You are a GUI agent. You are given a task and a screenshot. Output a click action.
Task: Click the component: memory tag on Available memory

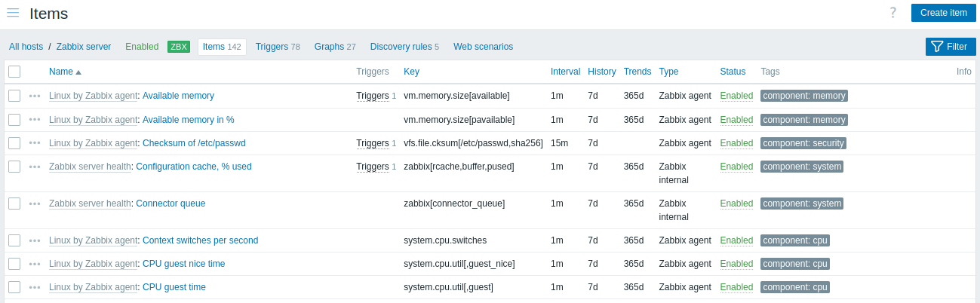click(804, 96)
